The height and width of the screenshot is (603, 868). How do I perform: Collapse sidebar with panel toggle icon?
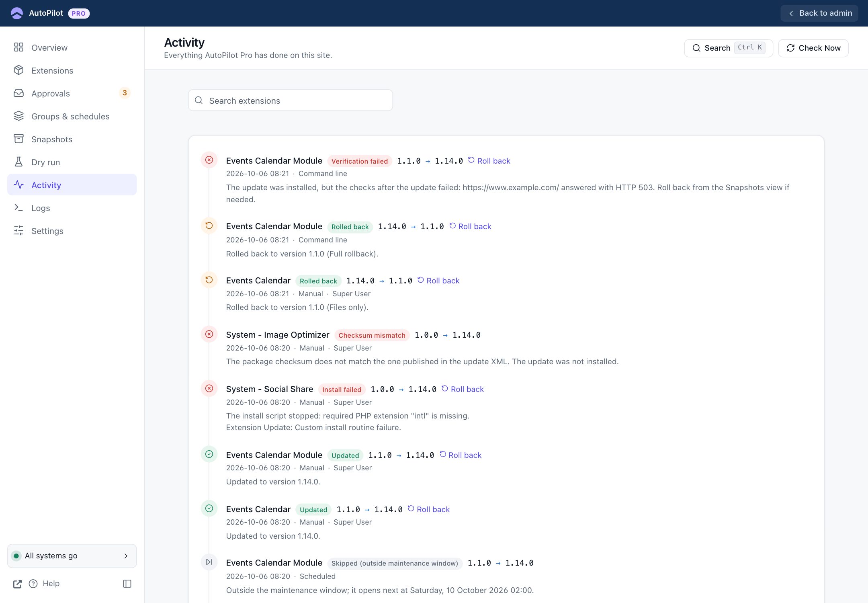tap(127, 584)
